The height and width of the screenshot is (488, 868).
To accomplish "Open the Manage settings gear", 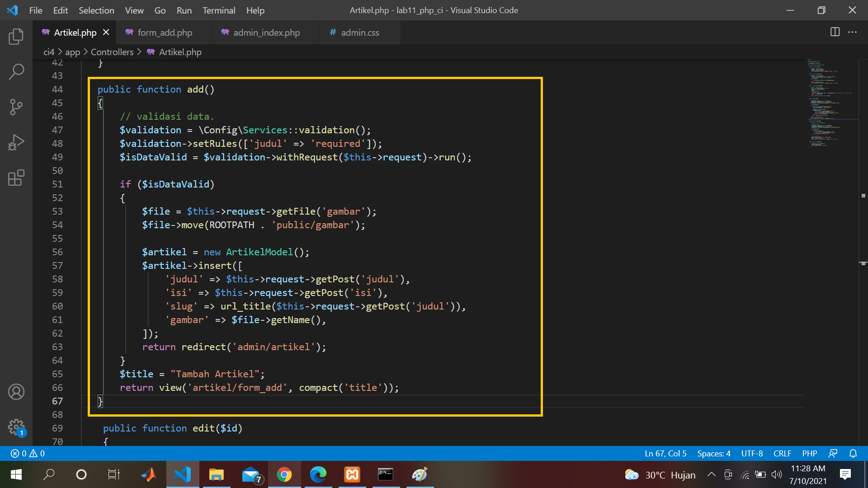I will coord(16,427).
